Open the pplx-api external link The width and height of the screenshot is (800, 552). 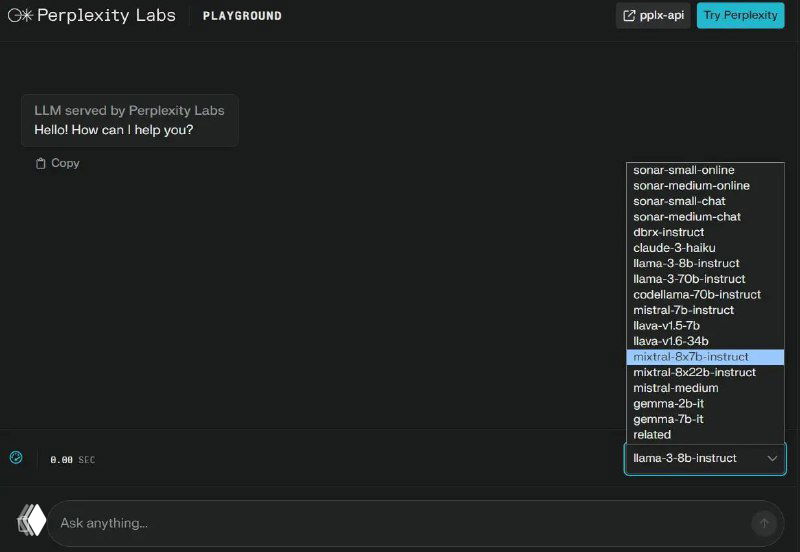tap(653, 15)
